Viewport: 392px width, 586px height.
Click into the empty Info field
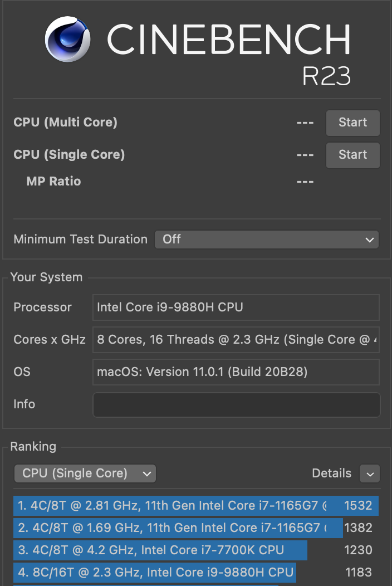coord(236,404)
